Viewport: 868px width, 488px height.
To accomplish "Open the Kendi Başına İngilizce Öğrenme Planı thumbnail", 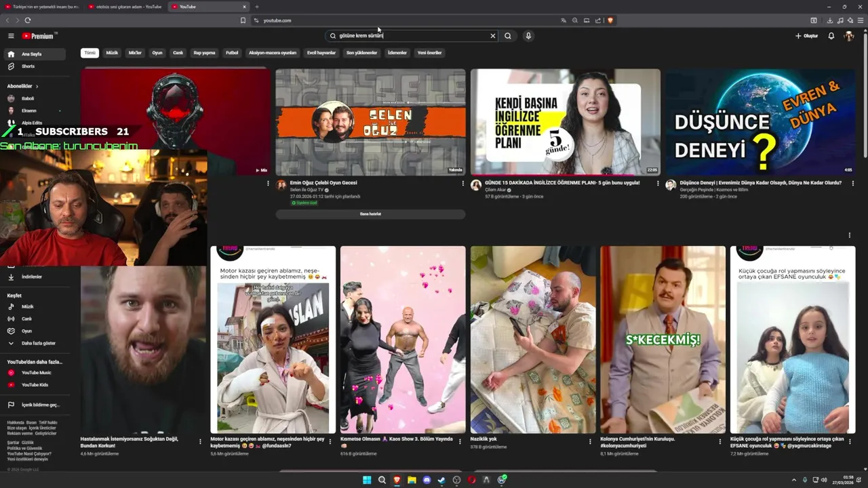I will coord(566,122).
